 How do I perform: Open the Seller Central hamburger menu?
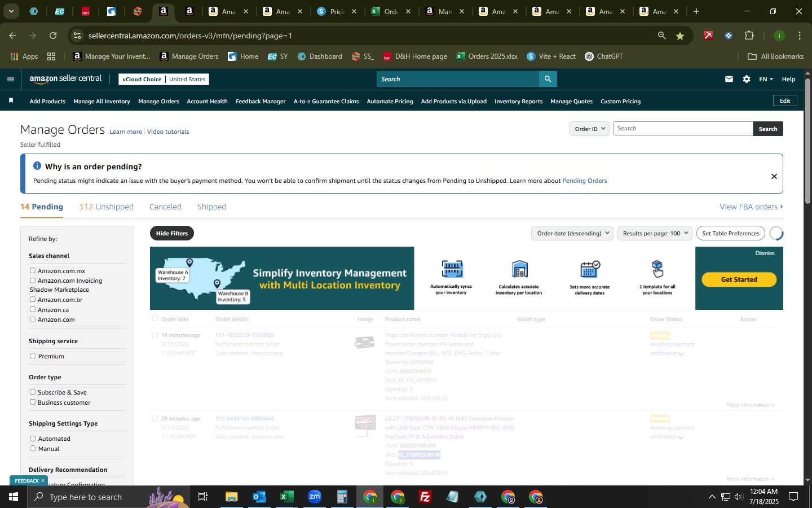[x=10, y=79]
